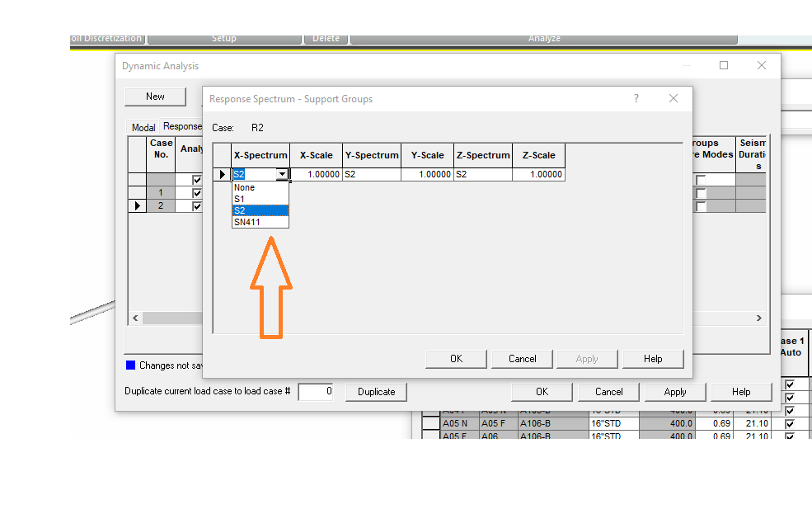This screenshot has height=528, width=812.
Task: Click the blue Changes not saved swatch
Action: tap(130, 365)
